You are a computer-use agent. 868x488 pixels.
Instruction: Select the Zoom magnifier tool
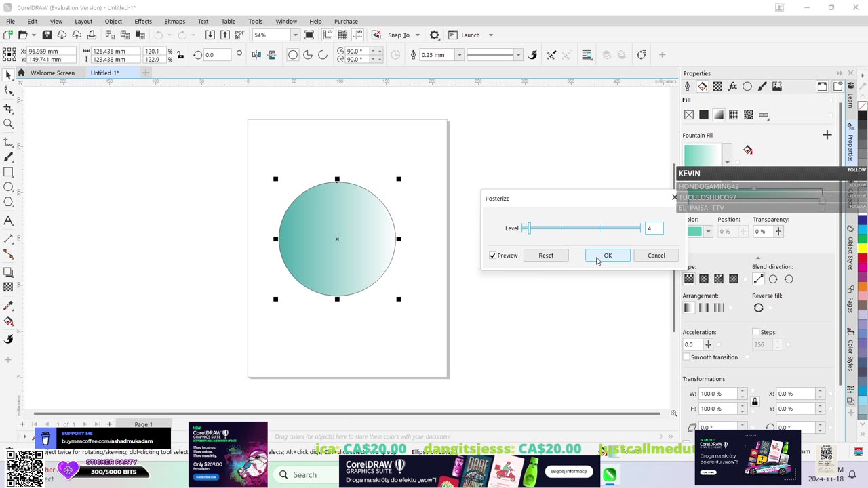pyautogui.click(x=8, y=124)
